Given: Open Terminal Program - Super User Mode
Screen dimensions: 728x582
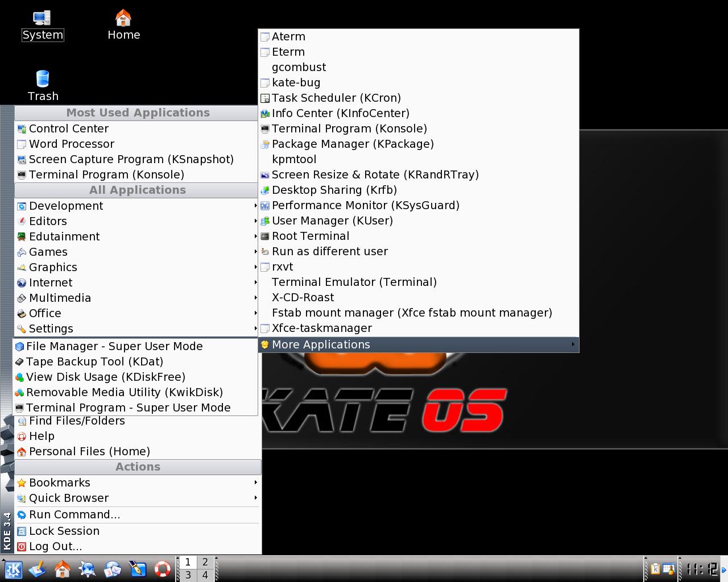Looking at the screenshot, I should pyautogui.click(x=135, y=408).
